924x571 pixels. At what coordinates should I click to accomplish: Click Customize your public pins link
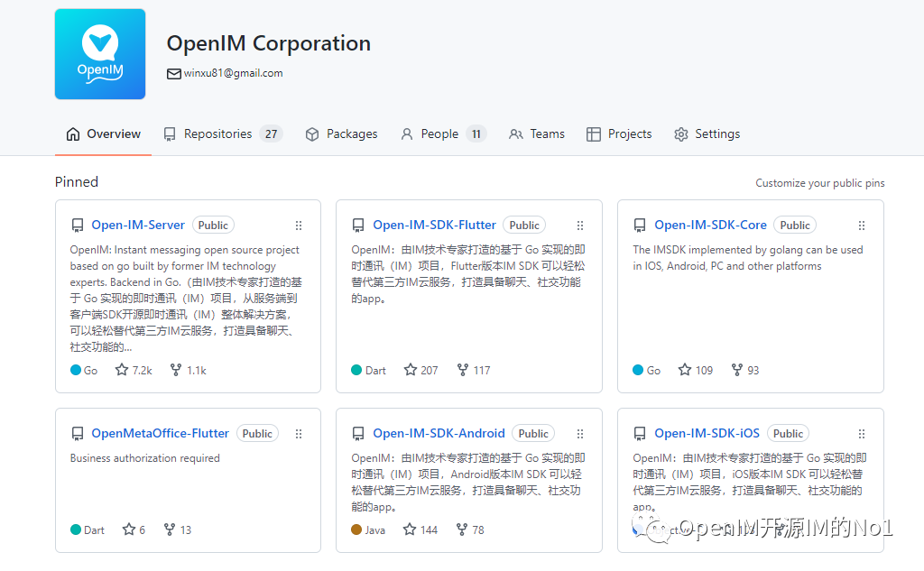coord(819,183)
